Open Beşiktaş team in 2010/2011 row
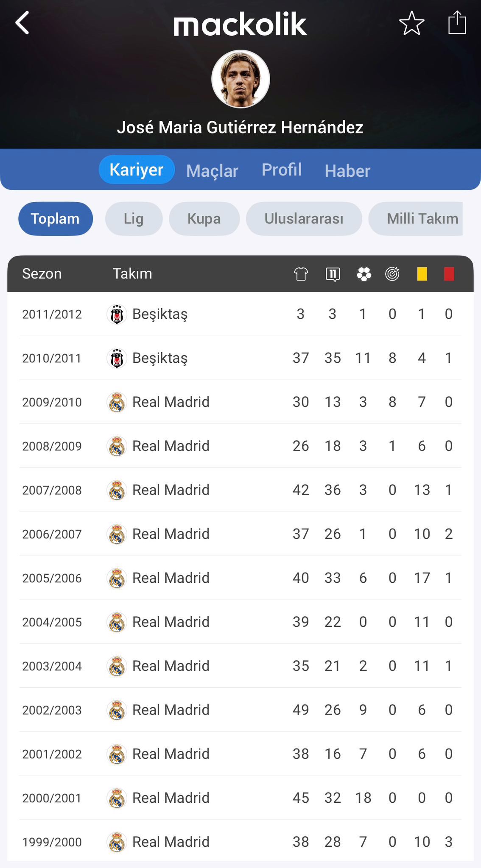 159,358
